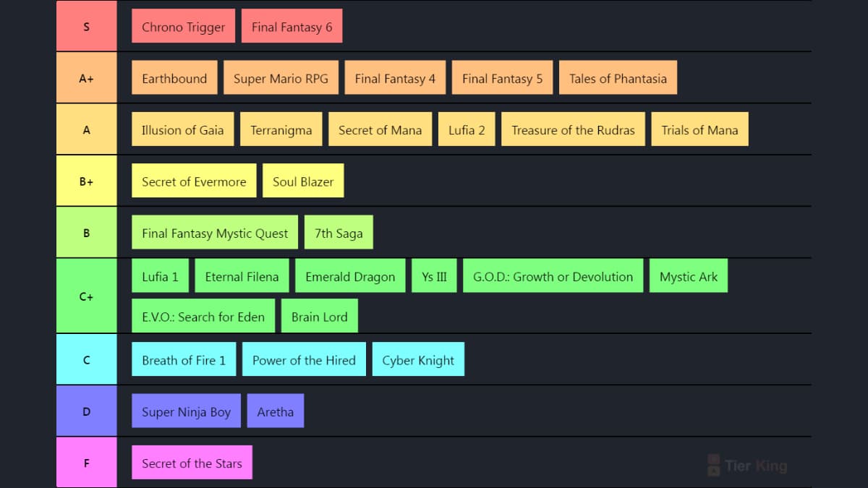The image size is (868, 488).
Task: Click the A+ tier label
Action: click(87, 77)
